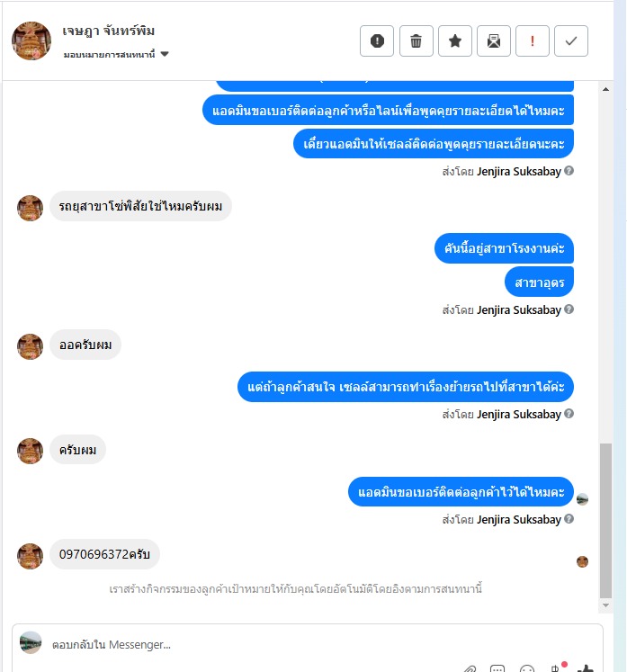Mark conversation as unread envelope icon
Image resolution: width=627 pixels, height=672 pixels.
pyautogui.click(x=493, y=41)
